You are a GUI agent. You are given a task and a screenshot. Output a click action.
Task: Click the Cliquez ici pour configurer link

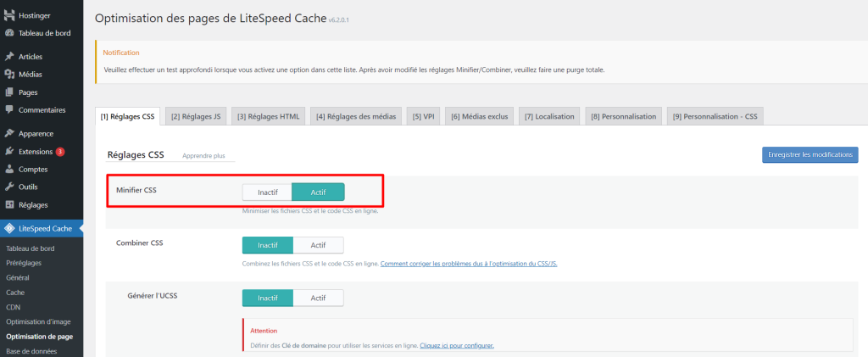click(457, 346)
